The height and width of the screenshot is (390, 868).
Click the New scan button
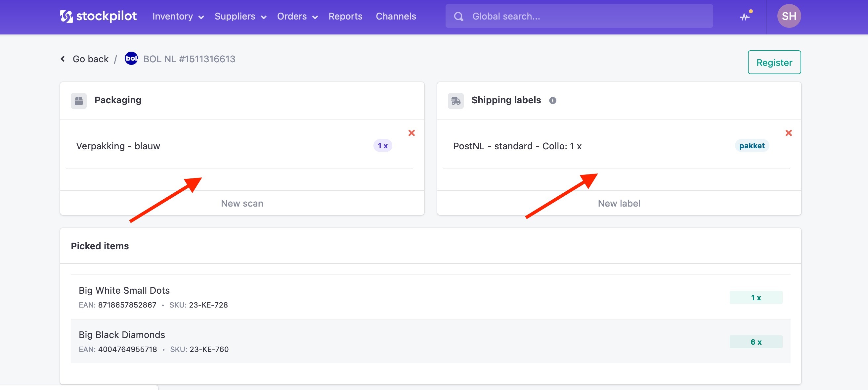pos(242,203)
